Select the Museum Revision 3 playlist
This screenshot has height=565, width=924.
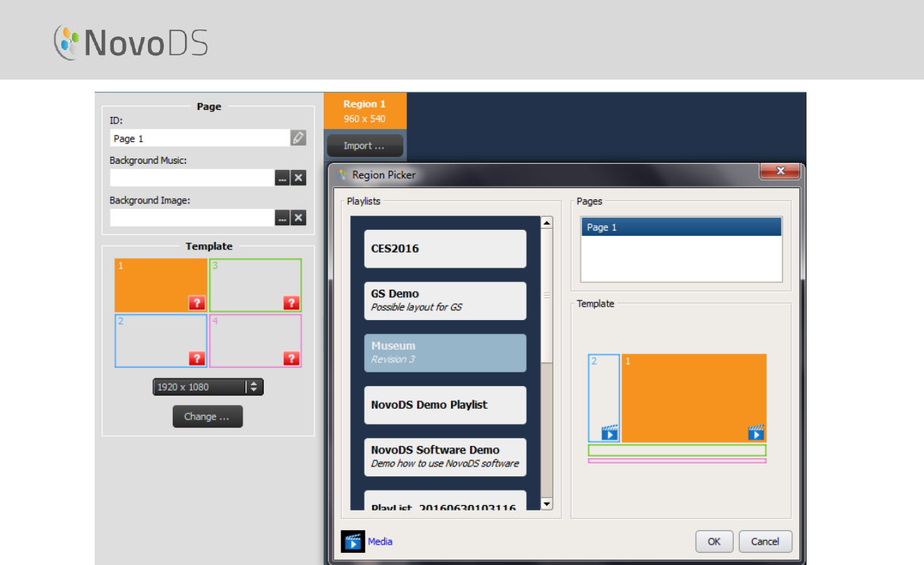[x=445, y=353]
